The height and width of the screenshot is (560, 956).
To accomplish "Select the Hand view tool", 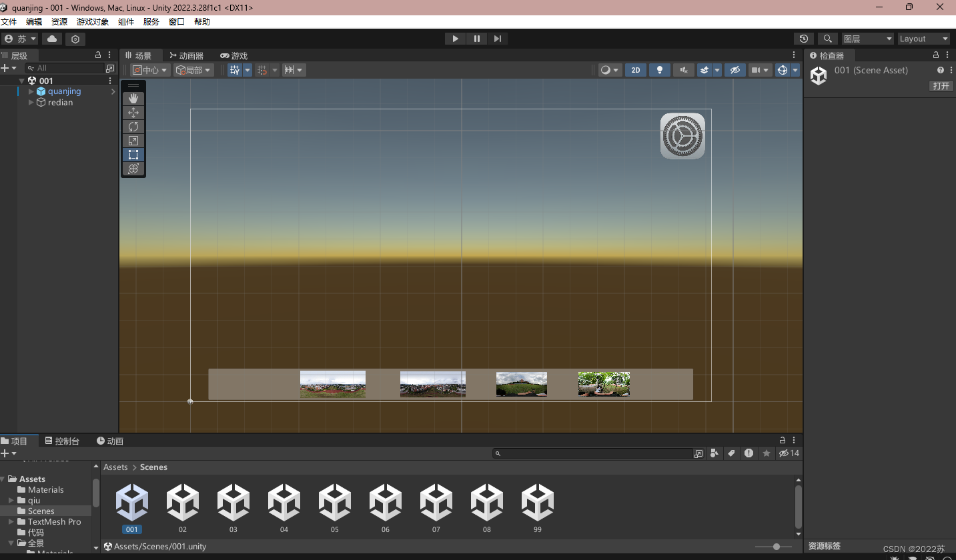I will pyautogui.click(x=133, y=98).
